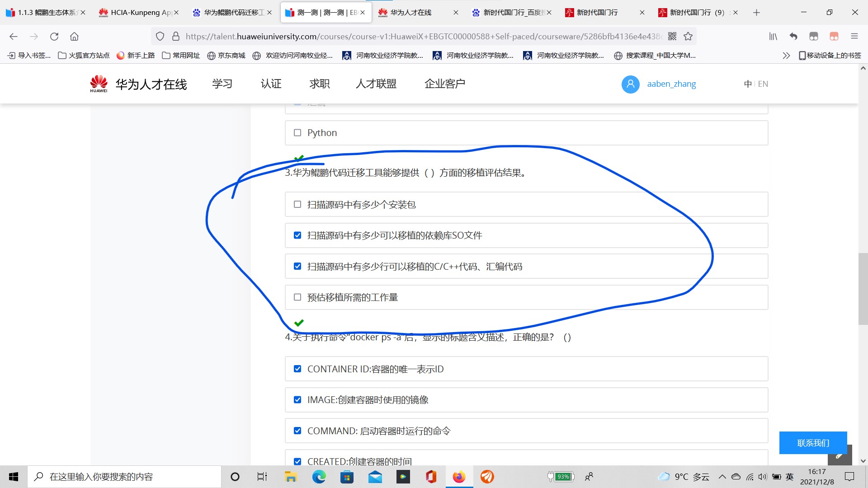Reload the page with the refresh icon

(54, 37)
